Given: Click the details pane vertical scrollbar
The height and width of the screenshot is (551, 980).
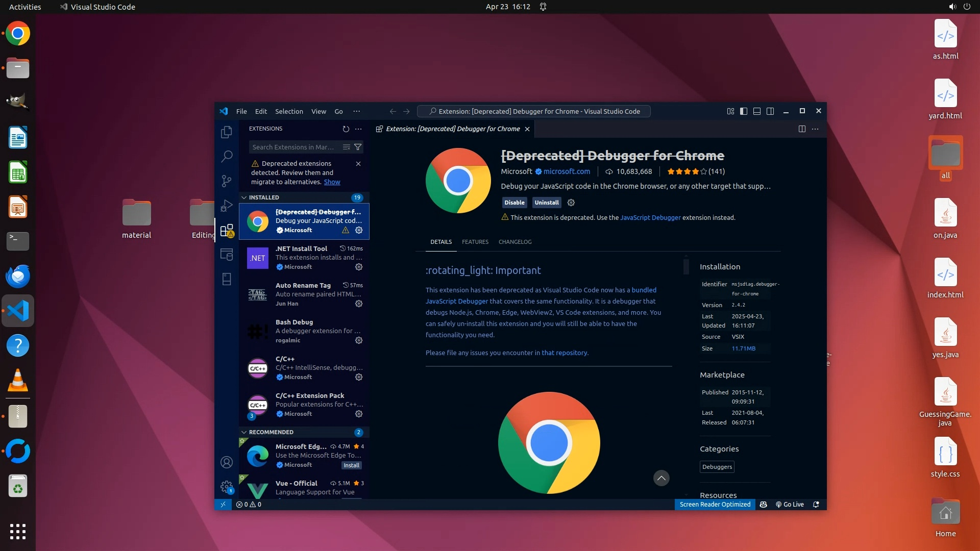Looking at the screenshot, I should click(x=686, y=266).
